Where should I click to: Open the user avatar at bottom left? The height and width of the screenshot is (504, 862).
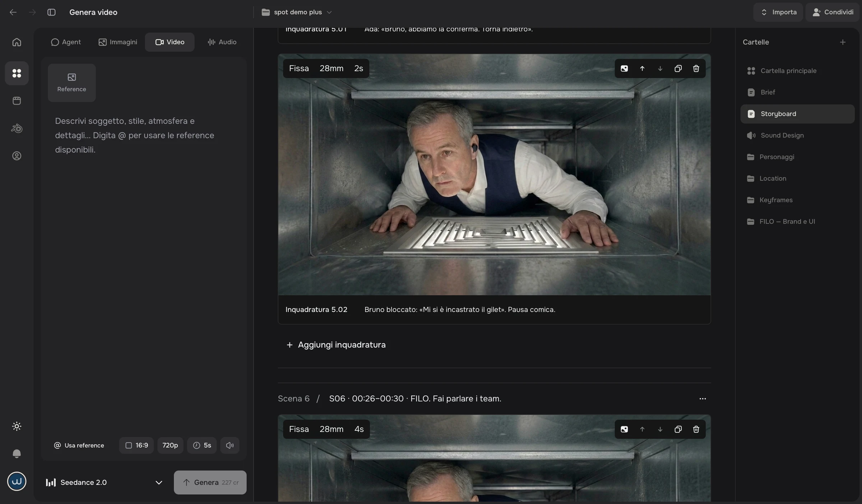17,481
